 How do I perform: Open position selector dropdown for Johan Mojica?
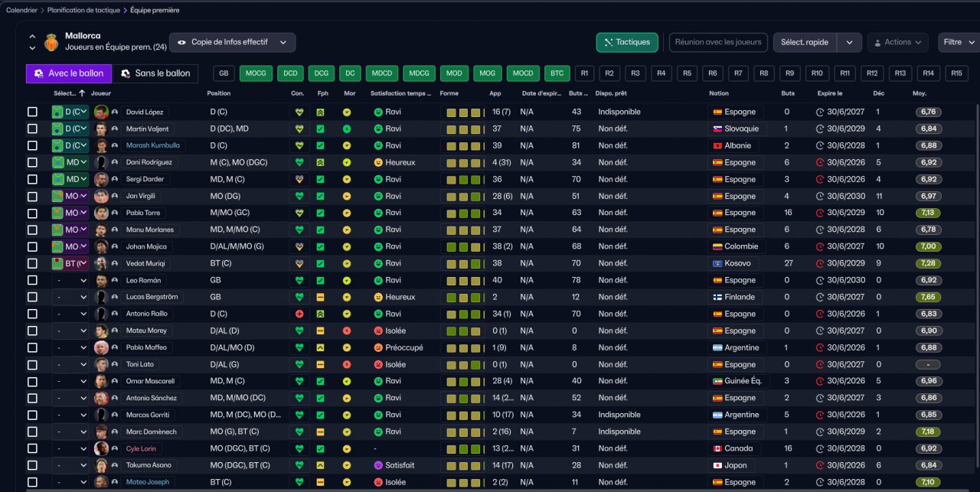[70, 246]
